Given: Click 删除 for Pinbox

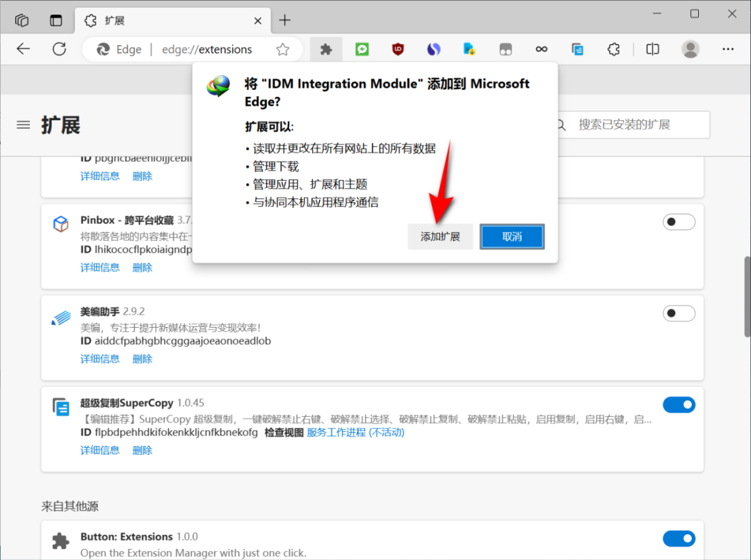Looking at the screenshot, I should (x=143, y=268).
